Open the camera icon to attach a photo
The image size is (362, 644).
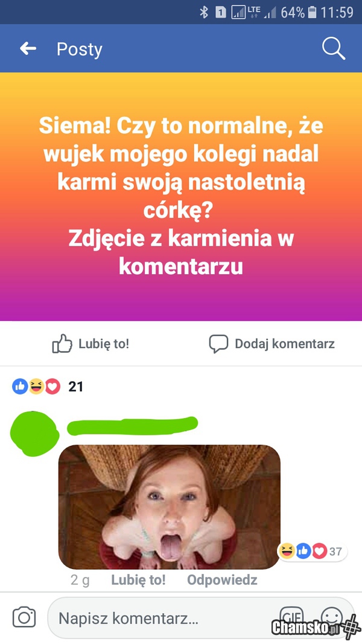(x=24, y=617)
